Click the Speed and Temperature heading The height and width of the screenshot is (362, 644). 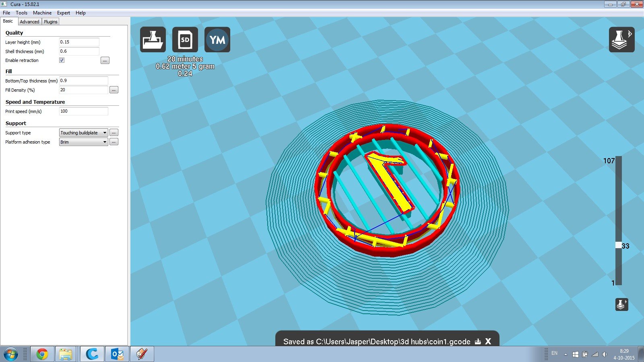(x=35, y=102)
